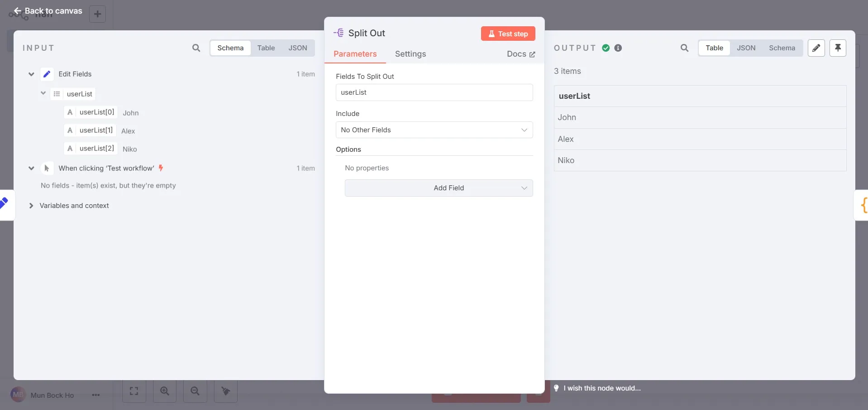Click 'I wish this node would...' link

[x=602, y=388]
